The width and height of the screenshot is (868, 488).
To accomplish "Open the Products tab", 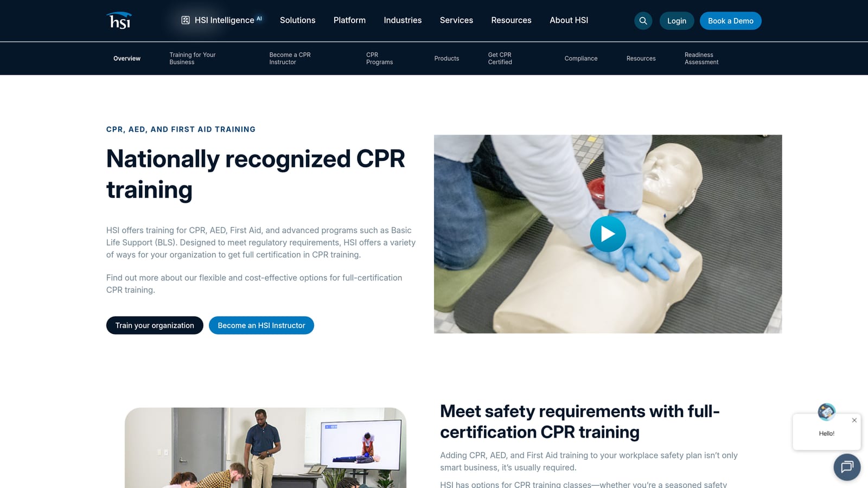I will (446, 59).
